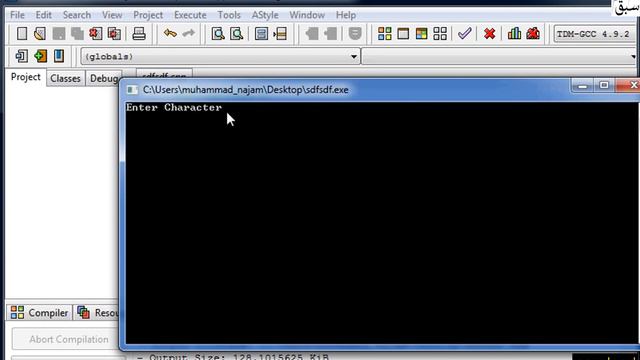Switch to the Project browser tab

pyautogui.click(x=26, y=77)
